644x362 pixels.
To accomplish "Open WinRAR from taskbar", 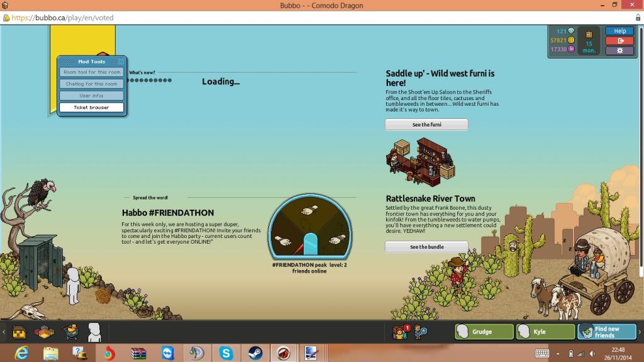I will coord(138,353).
